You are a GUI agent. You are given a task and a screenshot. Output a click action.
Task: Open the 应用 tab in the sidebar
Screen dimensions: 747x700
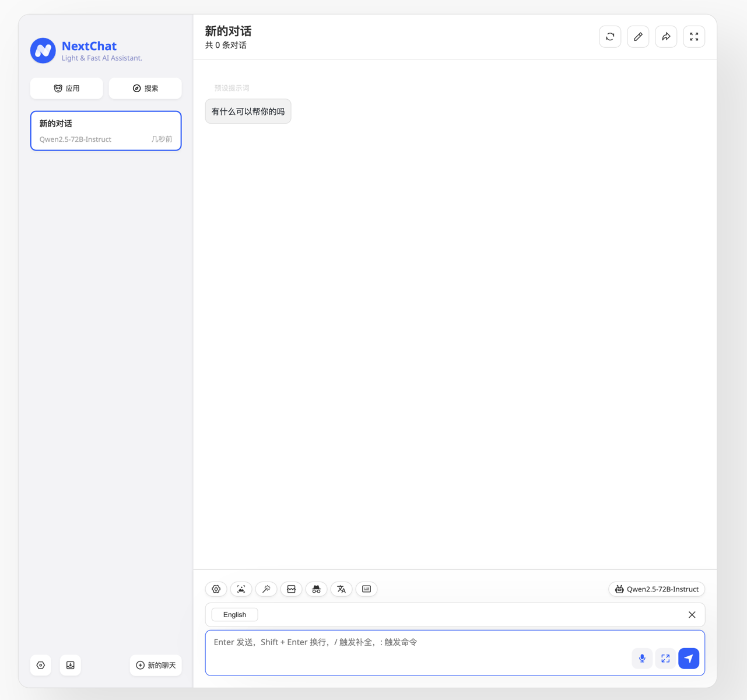(x=66, y=89)
